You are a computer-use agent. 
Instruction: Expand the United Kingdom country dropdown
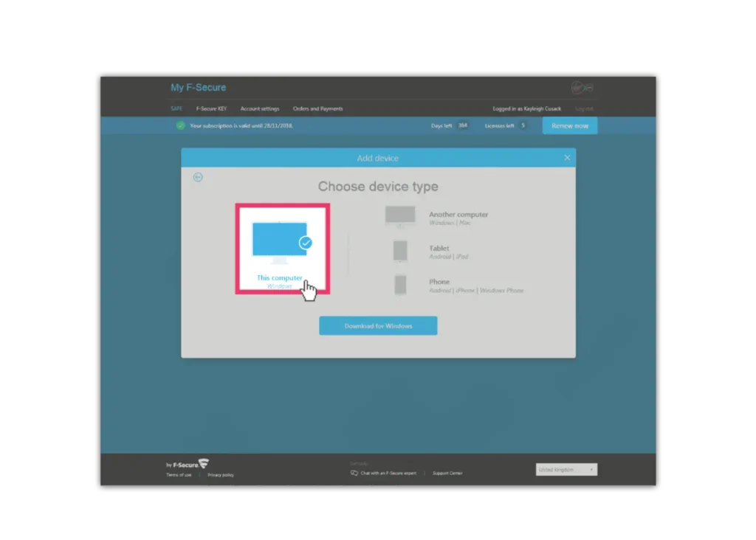(566, 470)
